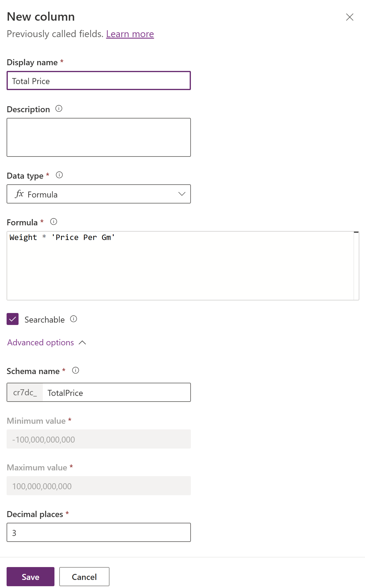Click inside the Description text box
Viewport: 365px width, 588px height.
tap(98, 137)
